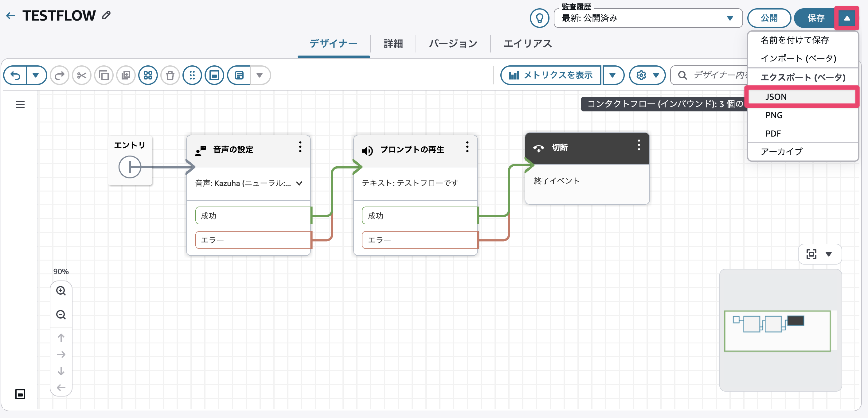
Task: Open the 監査履歴 version dropdown
Action: [648, 18]
